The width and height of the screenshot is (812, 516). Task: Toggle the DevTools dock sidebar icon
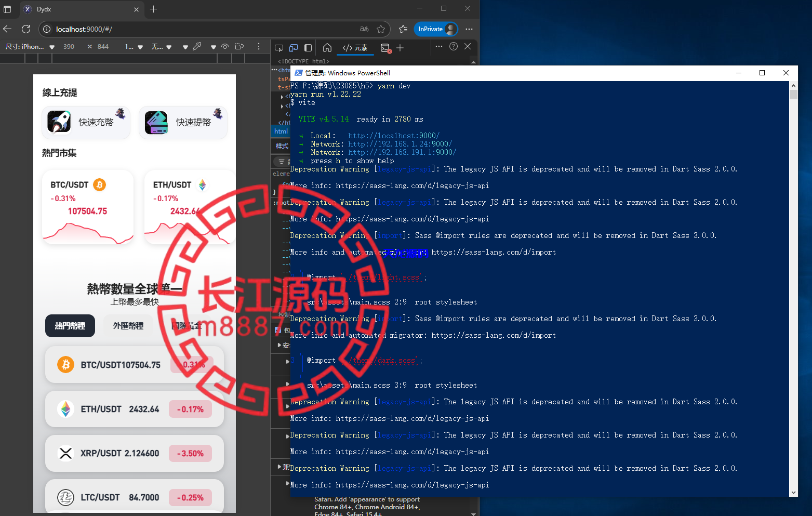tap(308, 48)
